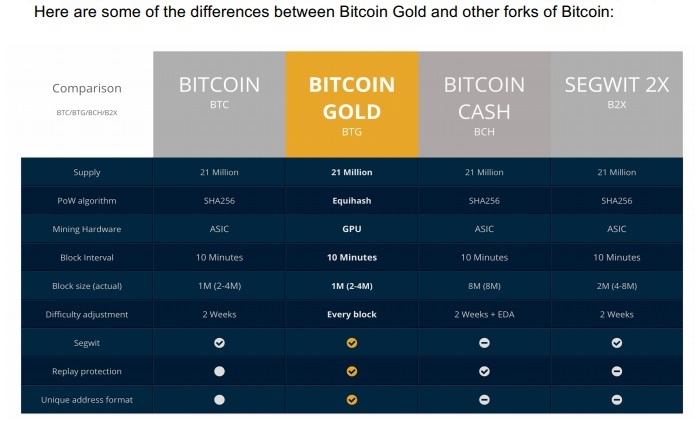Image resolution: width=700 pixels, height=424 pixels.
Task: Click the Difficulty adjustment row label
Action: coord(87,315)
